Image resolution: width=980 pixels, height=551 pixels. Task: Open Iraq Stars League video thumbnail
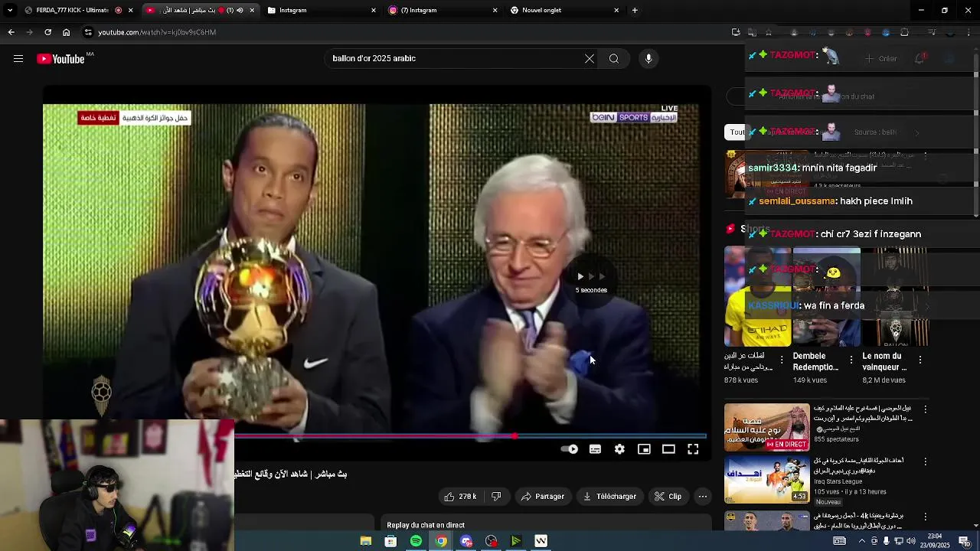[767, 479]
